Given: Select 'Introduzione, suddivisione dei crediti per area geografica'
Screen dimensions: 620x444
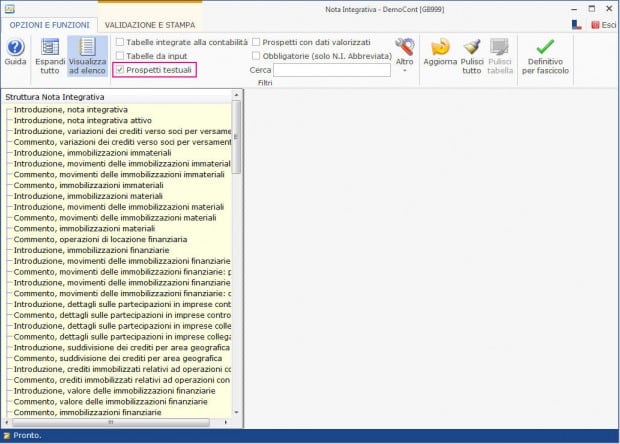Looking at the screenshot, I should 122,348.
